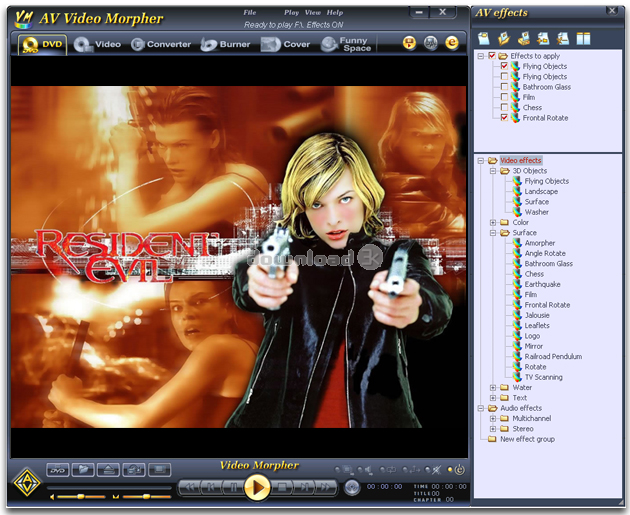Expand the Water folder
Image resolution: width=630 pixels, height=515 pixels.
[493, 388]
